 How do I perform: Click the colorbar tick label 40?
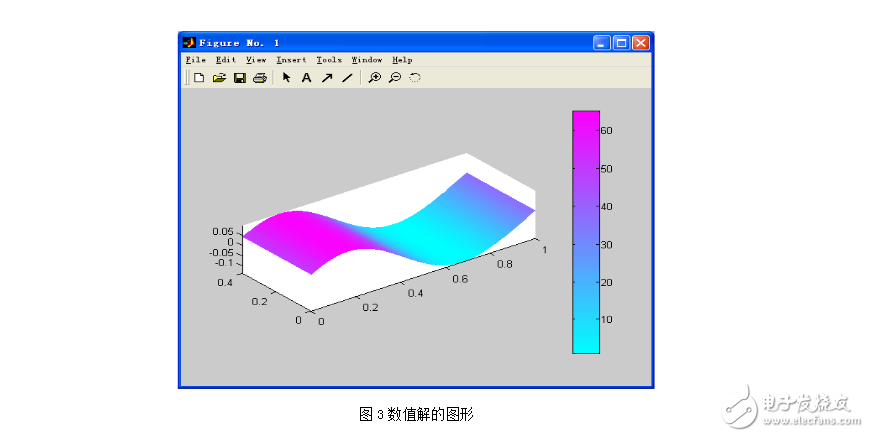(606, 207)
